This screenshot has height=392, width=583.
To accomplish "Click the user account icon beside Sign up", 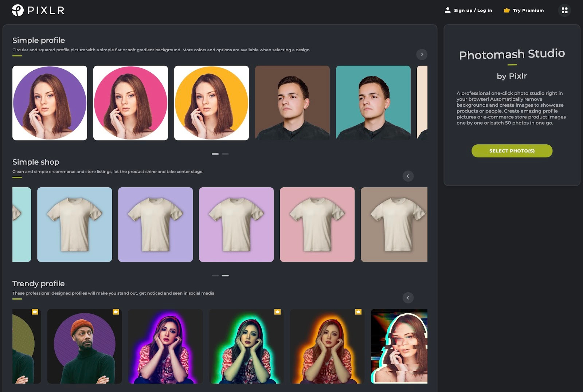I will [447, 10].
